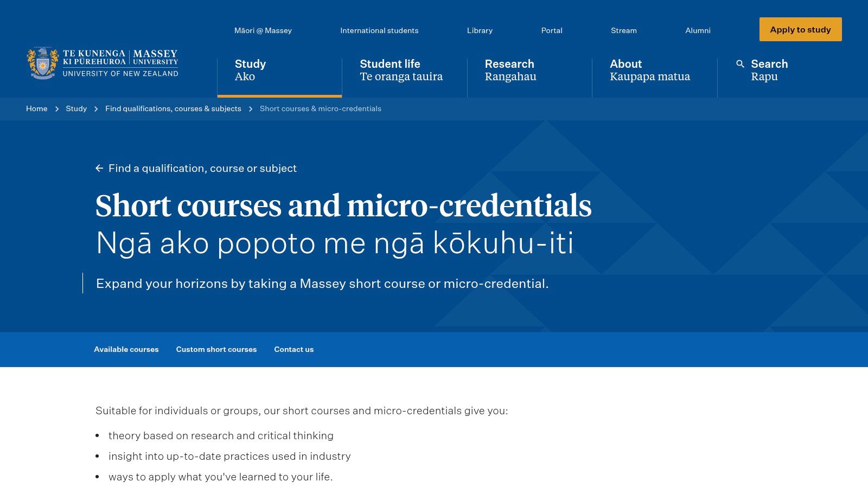Viewport: 868px width, 488px height.
Task: Click Home in the breadcrumb trail
Action: coord(36,109)
